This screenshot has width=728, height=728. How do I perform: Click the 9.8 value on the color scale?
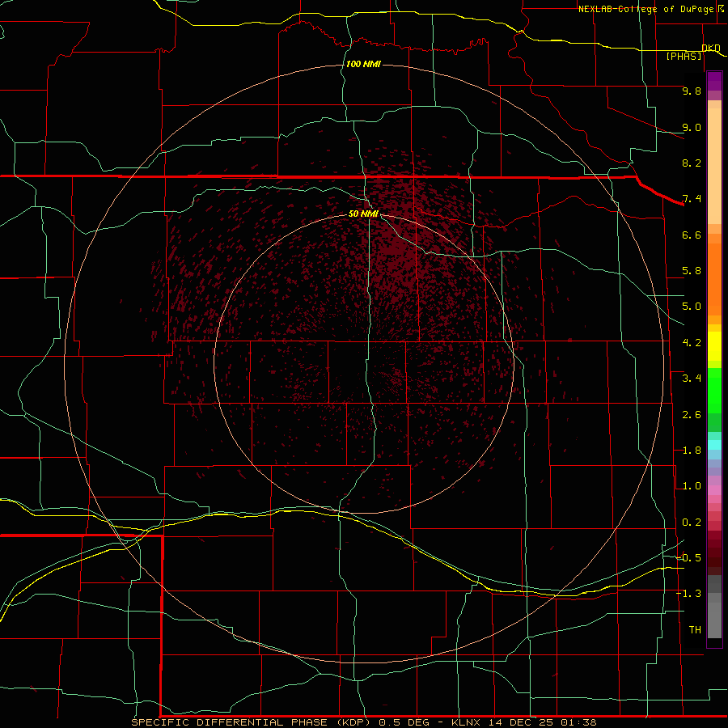click(x=692, y=91)
